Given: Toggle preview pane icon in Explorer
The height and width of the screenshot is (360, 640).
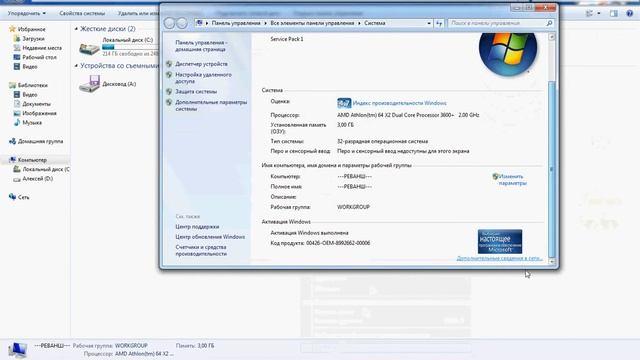Looking at the screenshot, I should pos(613,13).
